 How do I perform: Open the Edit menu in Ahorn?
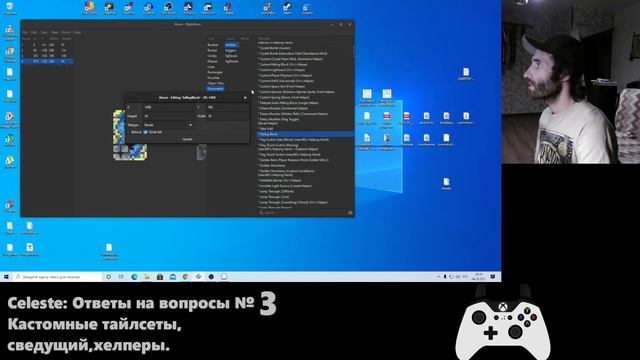coord(34,32)
